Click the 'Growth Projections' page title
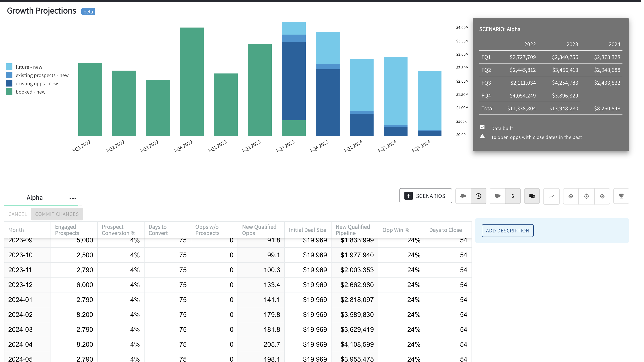The height and width of the screenshot is (362, 644). pyautogui.click(x=41, y=11)
